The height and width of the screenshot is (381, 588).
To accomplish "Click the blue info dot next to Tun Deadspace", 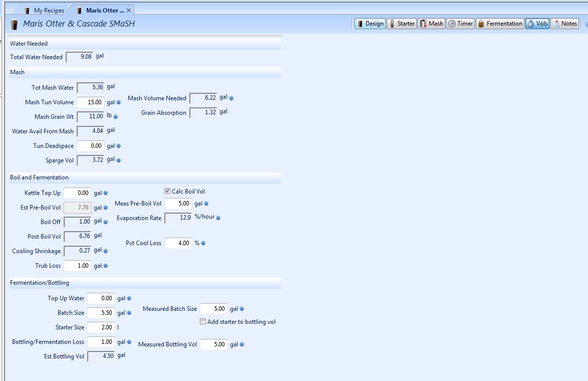I will click(119, 146).
